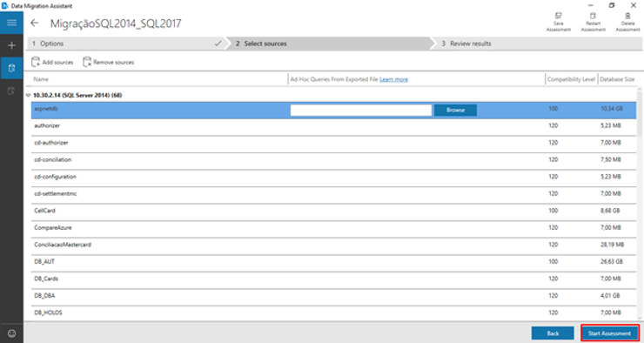The height and width of the screenshot is (343, 644).
Task: Select the DB_DBA database row
Action: (334, 297)
